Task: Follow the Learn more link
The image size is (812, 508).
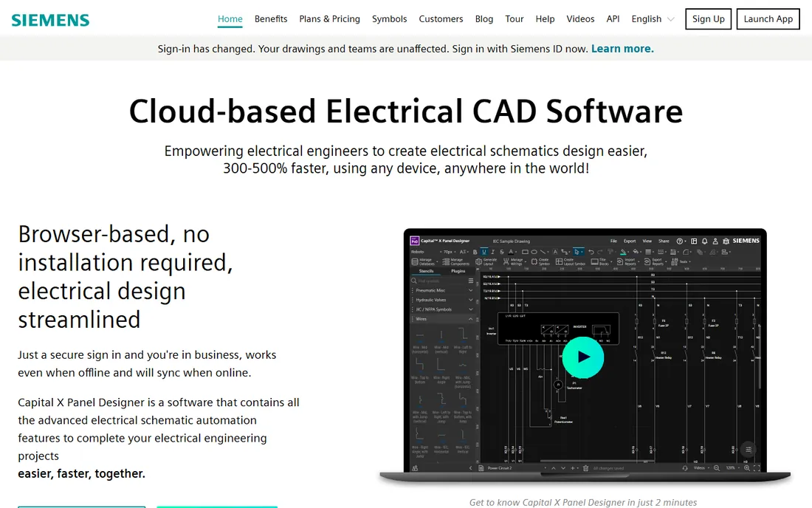Action: click(x=622, y=49)
